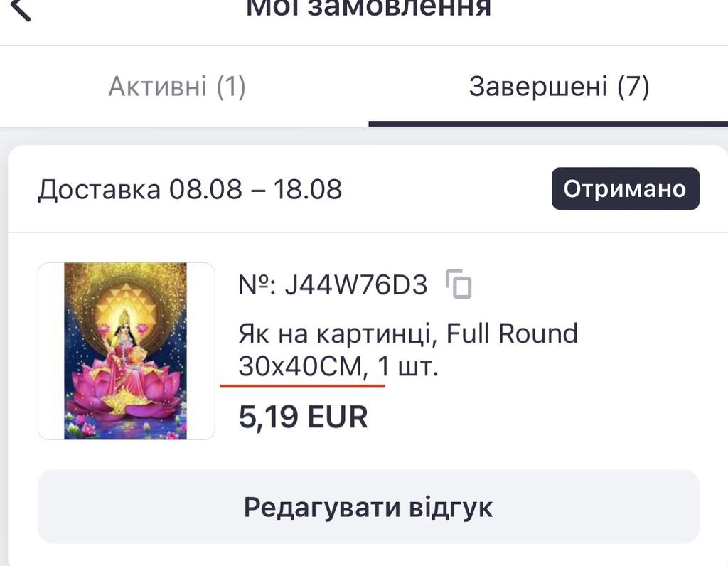Tap the 5,19 EUR price
Image resolution: width=728 pixels, height=566 pixels.
pos(303,417)
